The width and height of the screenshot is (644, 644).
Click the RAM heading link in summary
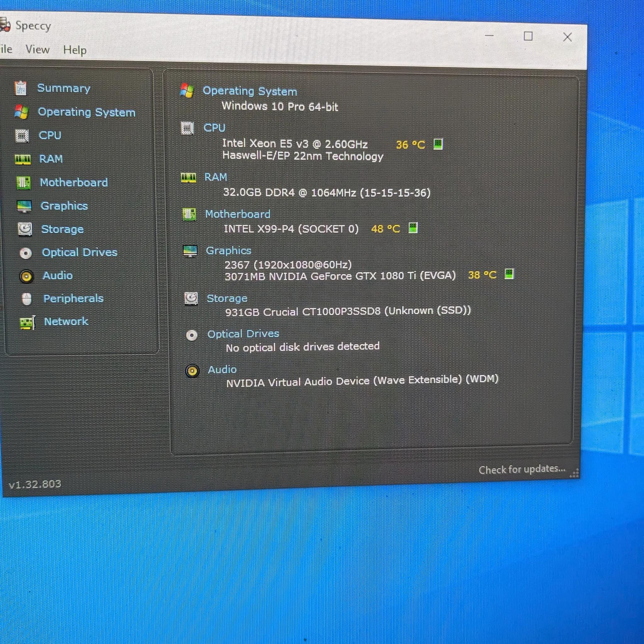pos(216,177)
